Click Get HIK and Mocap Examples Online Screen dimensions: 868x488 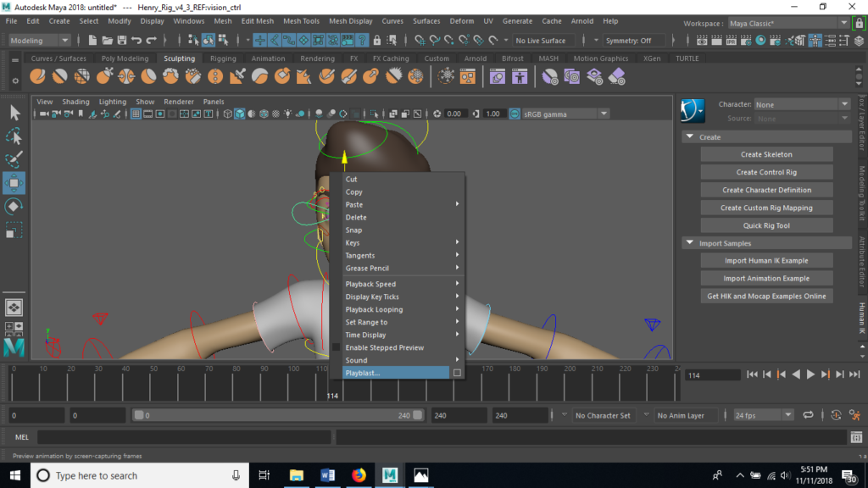pyautogui.click(x=766, y=296)
